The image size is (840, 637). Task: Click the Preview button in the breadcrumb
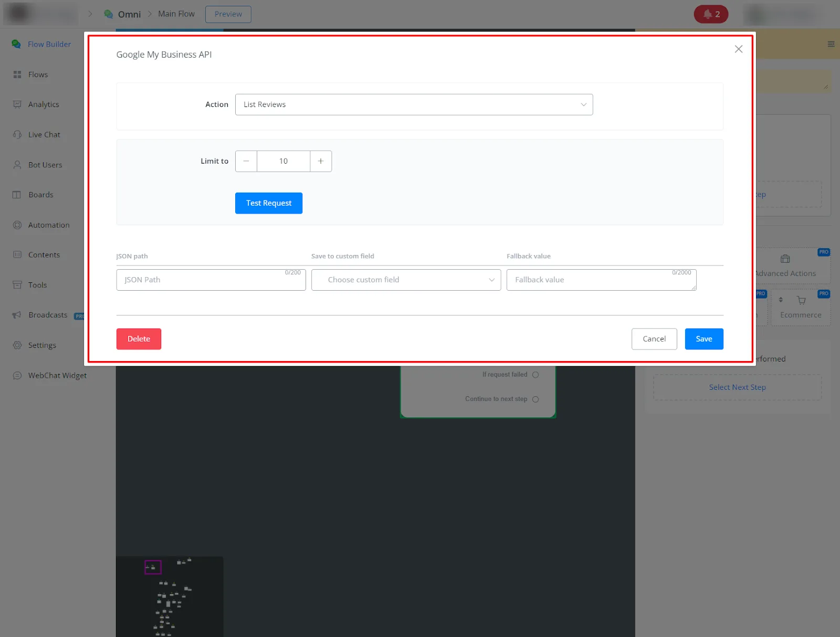(x=228, y=14)
